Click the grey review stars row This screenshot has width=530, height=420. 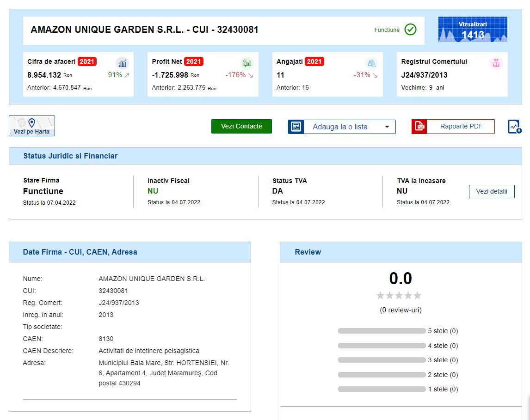[x=399, y=295]
